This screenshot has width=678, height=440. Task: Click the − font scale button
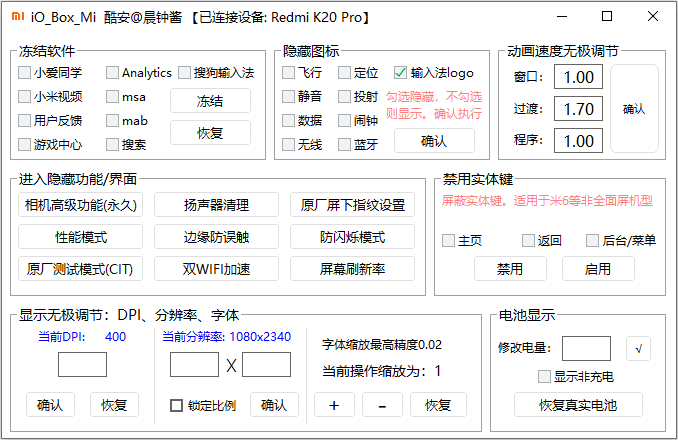click(382, 405)
